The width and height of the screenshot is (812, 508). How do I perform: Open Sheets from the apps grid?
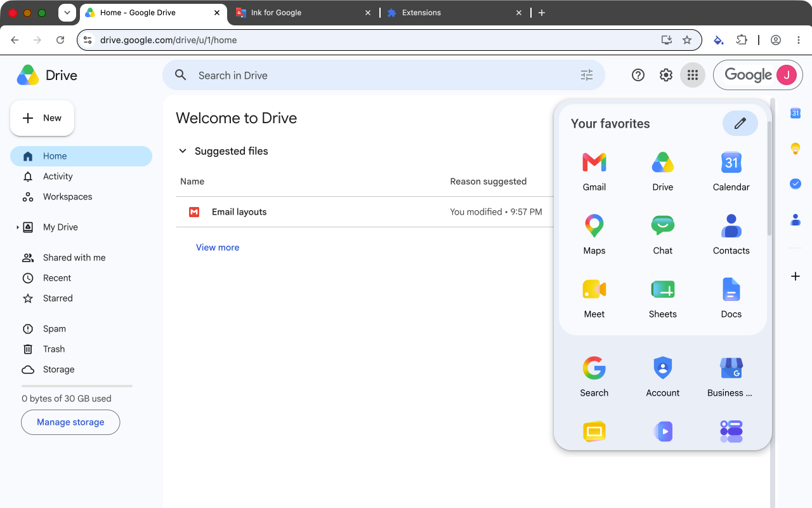(x=663, y=298)
